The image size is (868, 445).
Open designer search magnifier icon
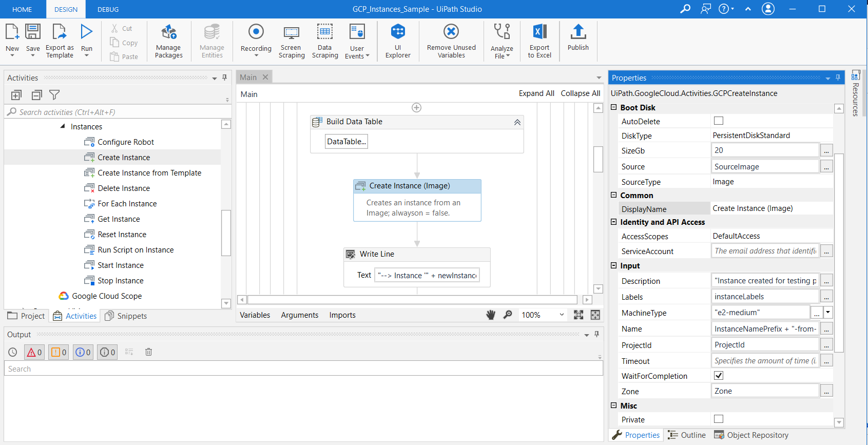pyautogui.click(x=508, y=315)
